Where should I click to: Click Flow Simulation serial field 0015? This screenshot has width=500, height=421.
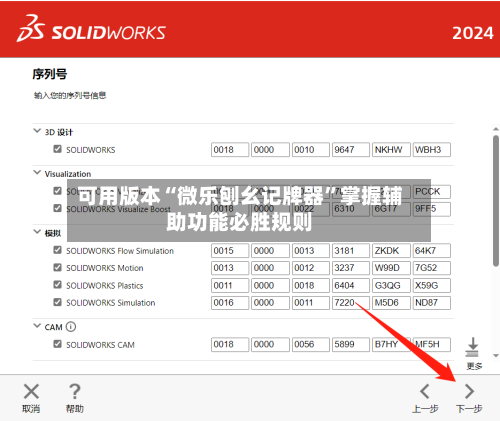(230, 251)
